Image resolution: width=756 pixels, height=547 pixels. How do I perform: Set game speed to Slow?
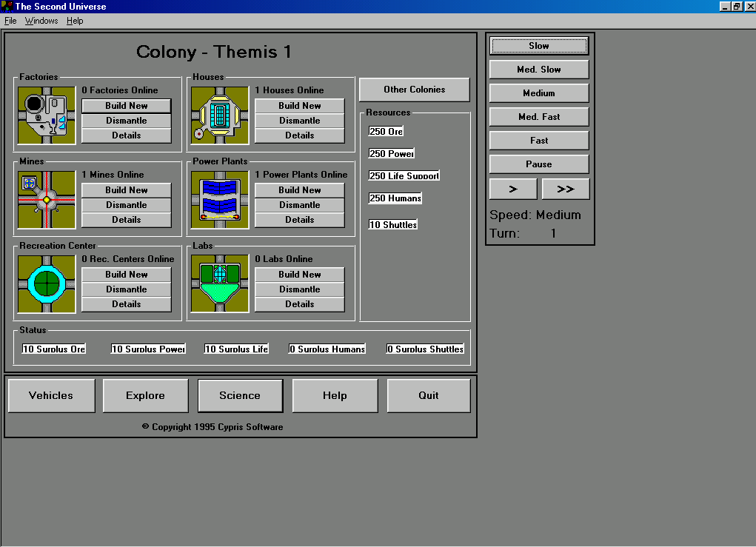pos(539,46)
